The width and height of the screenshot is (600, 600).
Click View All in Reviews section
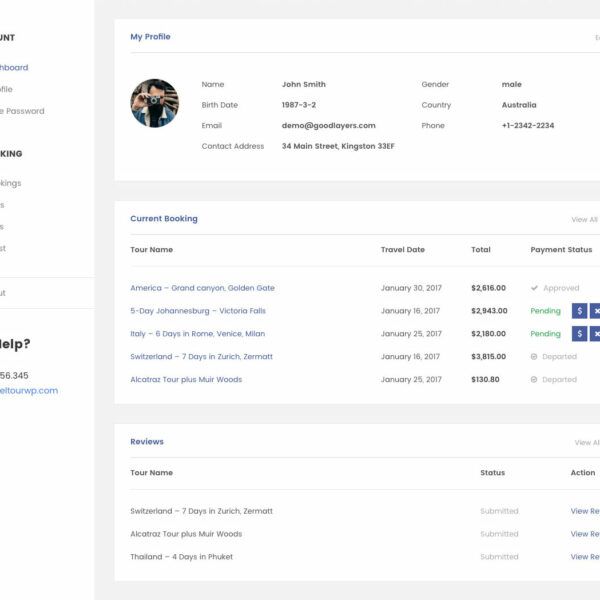coord(587,443)
